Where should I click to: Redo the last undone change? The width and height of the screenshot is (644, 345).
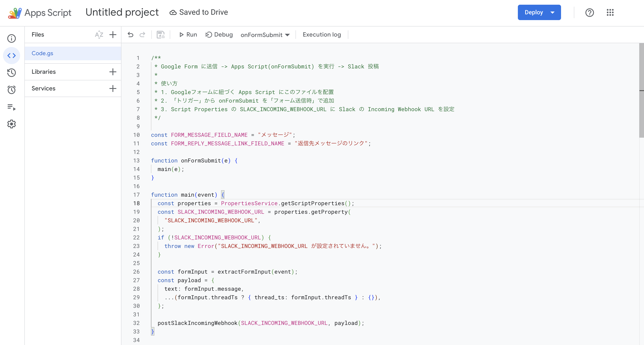click(x=142, y=35)
